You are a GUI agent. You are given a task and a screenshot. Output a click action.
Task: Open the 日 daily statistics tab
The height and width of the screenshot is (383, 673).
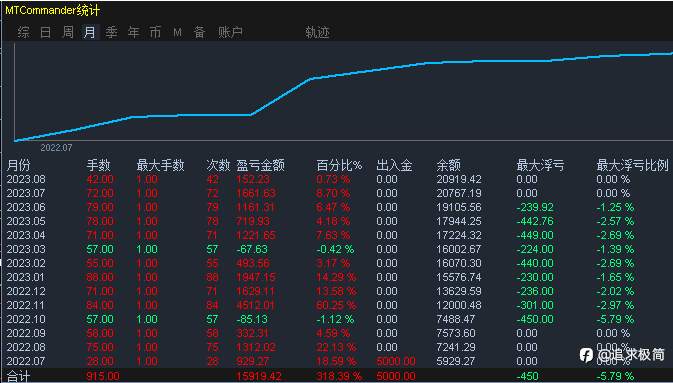click(x=45, y=32)
